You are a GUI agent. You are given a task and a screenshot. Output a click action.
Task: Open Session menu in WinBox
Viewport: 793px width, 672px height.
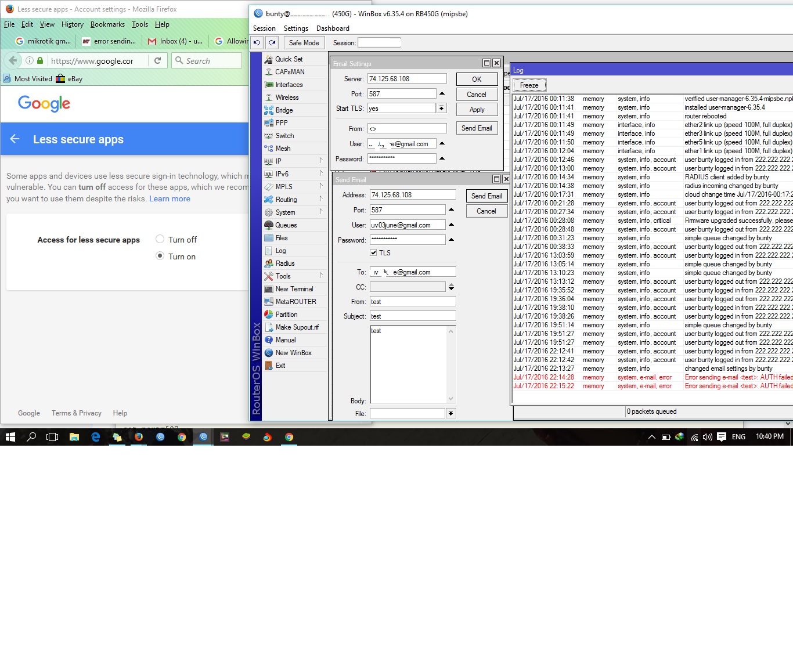coord(264,28)
